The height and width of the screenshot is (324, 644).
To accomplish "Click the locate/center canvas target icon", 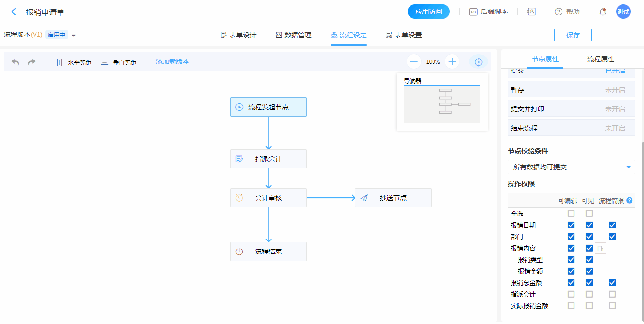I will click(x=478, y=62).
